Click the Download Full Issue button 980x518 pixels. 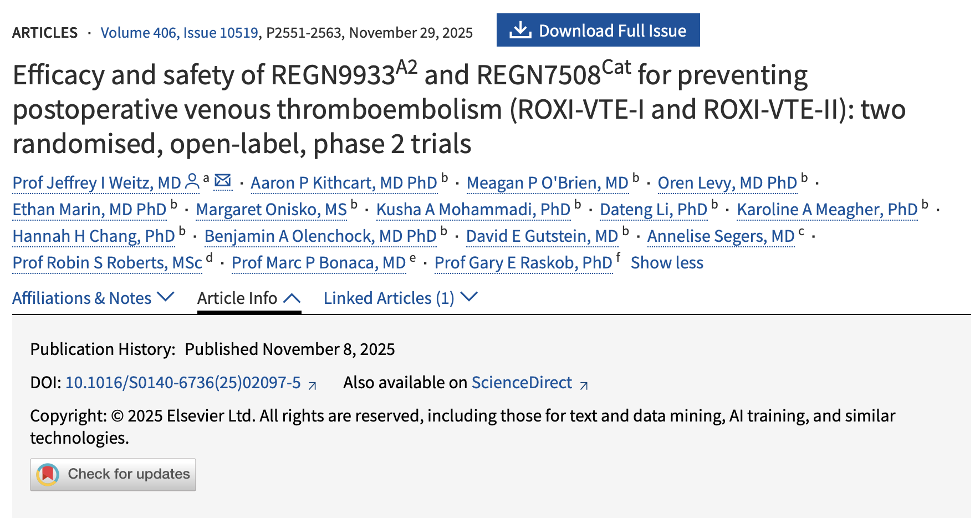[x=598, y=30]
